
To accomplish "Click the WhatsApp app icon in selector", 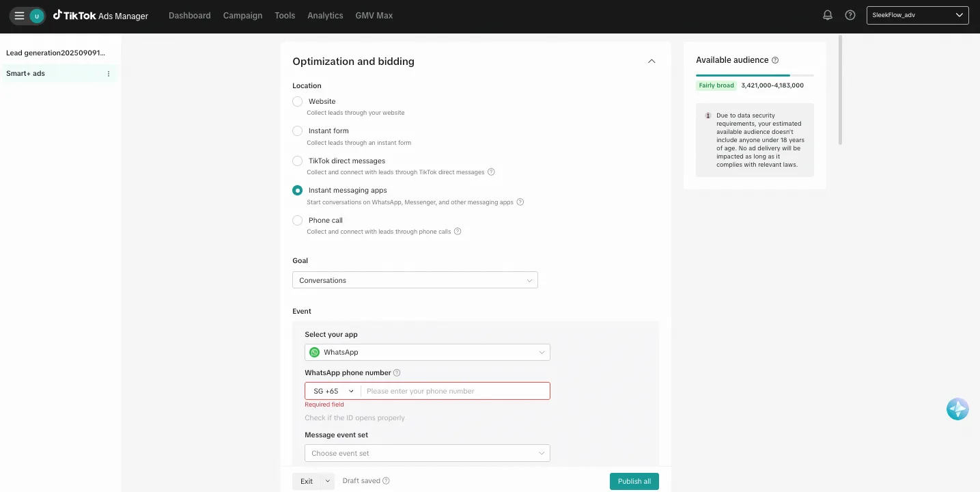I will click(314, 352).
